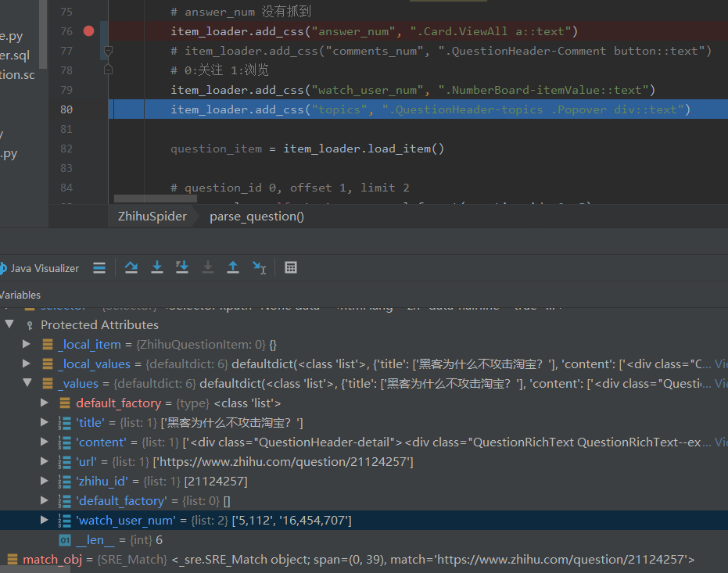The width and height of the screenshot is (728, 573).
Task: Click the 'content' list type icon
Action: [65, 442]
